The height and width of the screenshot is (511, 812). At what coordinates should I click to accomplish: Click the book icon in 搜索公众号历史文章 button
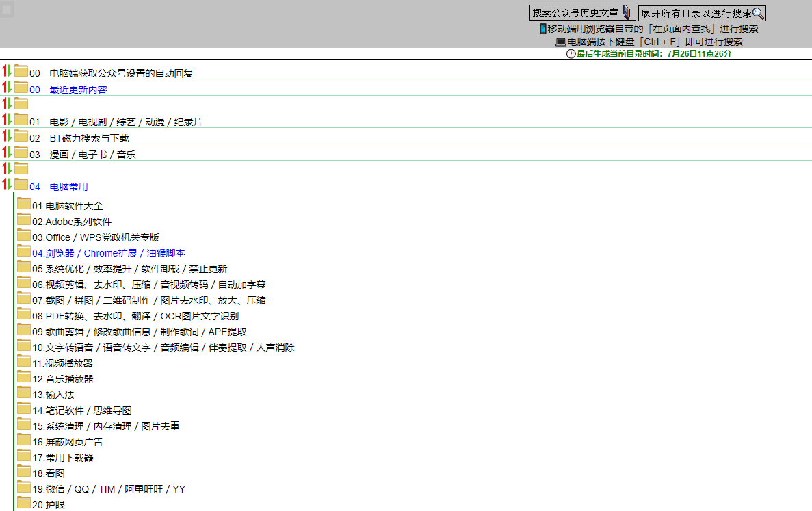627,12
